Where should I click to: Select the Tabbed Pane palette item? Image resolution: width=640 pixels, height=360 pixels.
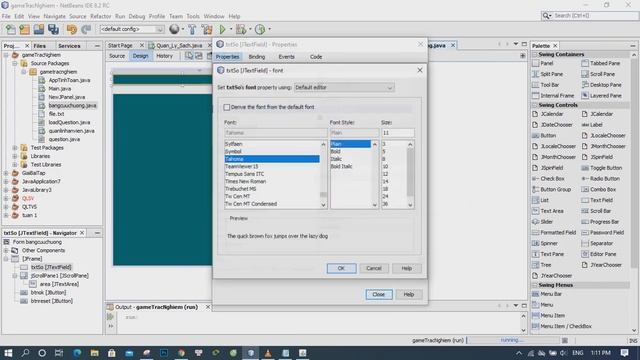(600, 63)
